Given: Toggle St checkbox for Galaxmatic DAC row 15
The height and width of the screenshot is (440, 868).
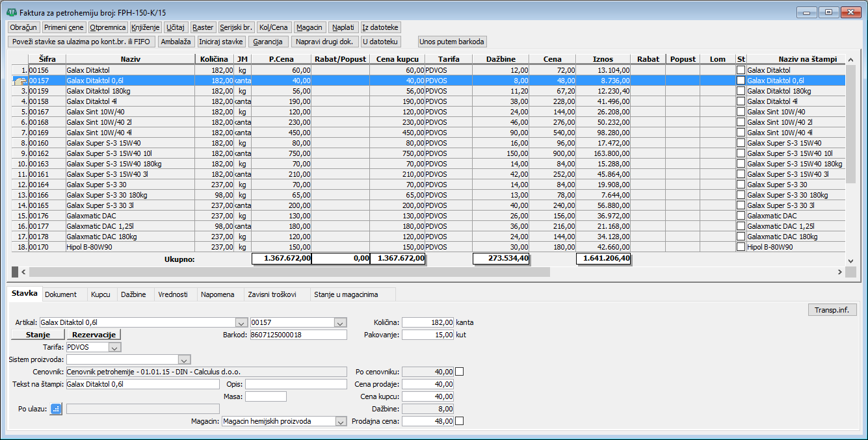Looking at the screenshot, I should coord(741,216).
